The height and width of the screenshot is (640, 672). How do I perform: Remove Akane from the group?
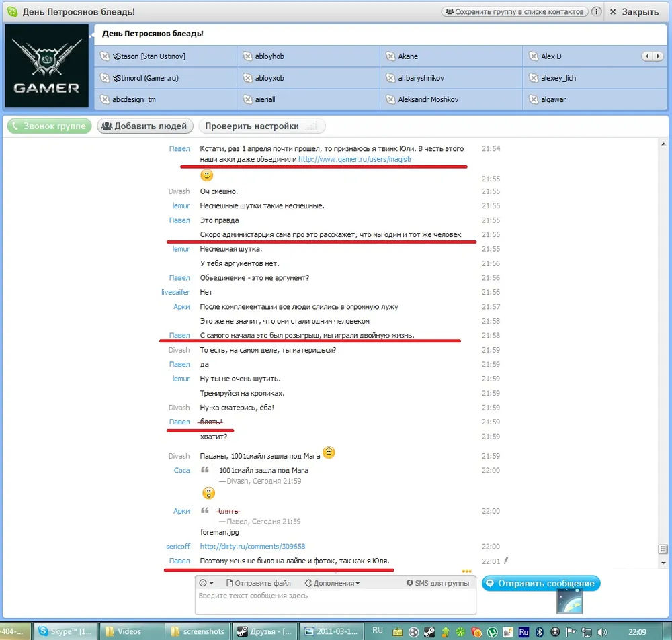point(390,56)
